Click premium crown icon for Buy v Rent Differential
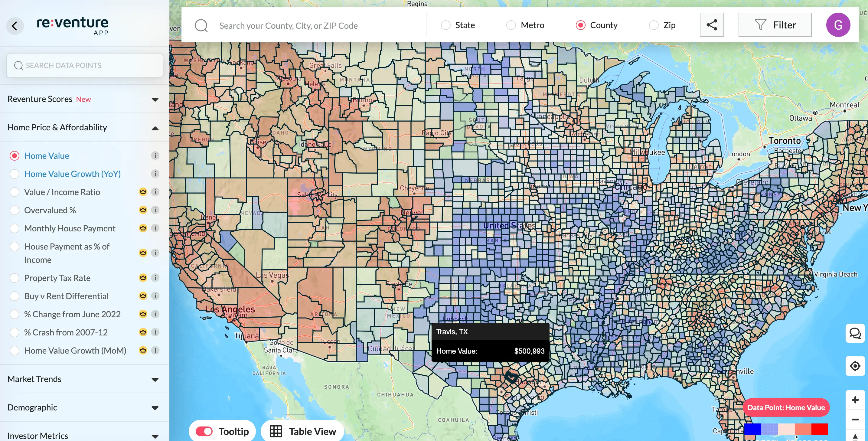 click(143, 296)
